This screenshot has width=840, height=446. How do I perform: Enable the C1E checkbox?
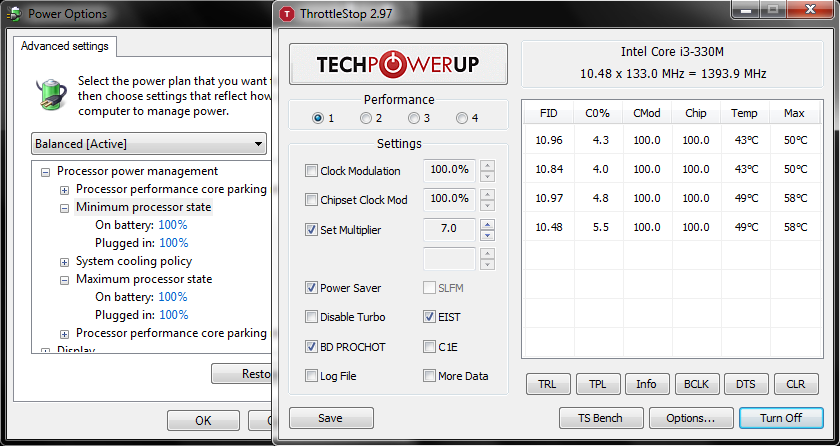tap(429, 346)
